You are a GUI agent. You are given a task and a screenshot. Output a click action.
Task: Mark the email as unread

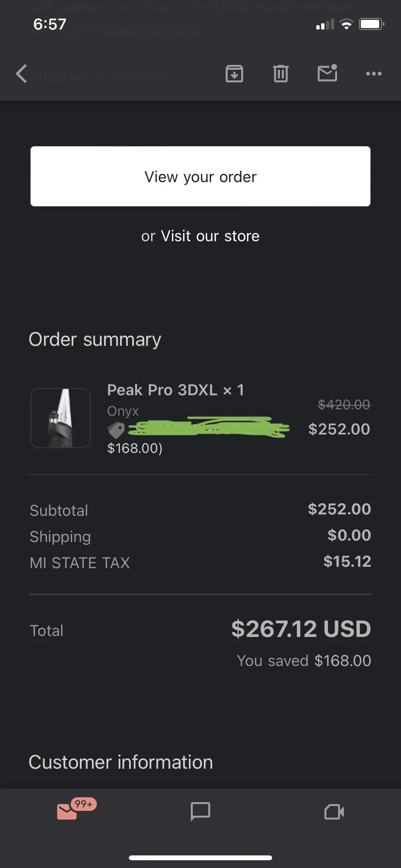pos(327,74)
